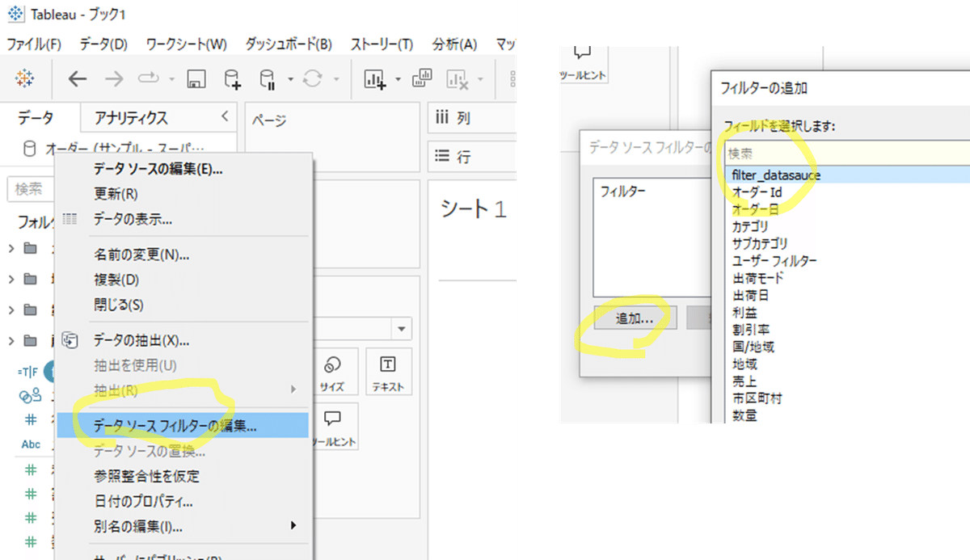Open the ファイル(F) menu
This screenshot has height=560, width=970.
(33, 44)
